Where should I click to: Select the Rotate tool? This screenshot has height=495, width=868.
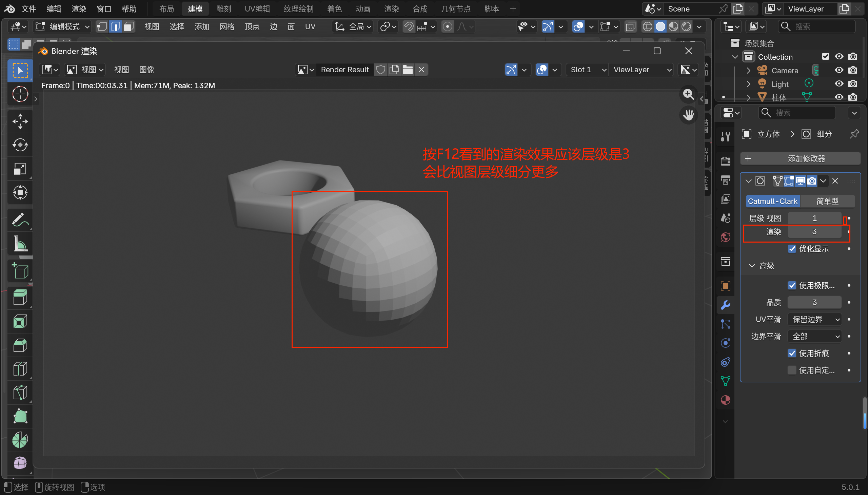click(20, 145)
